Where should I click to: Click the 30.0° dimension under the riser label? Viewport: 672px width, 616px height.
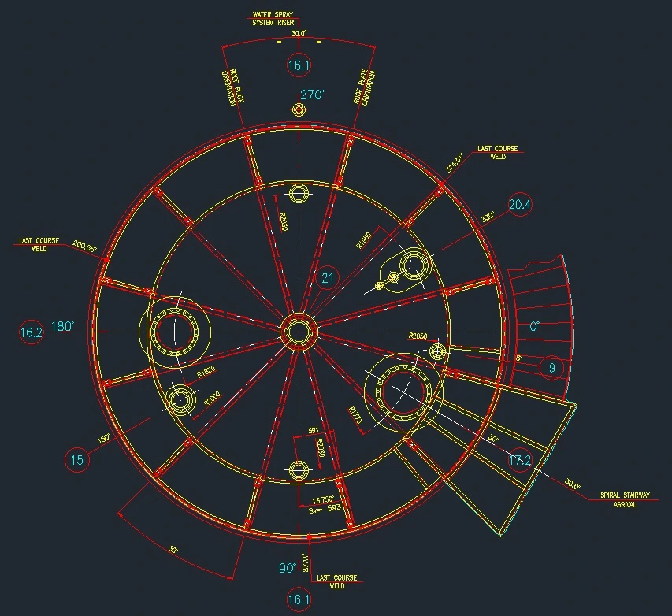click(x=299, y=34)
